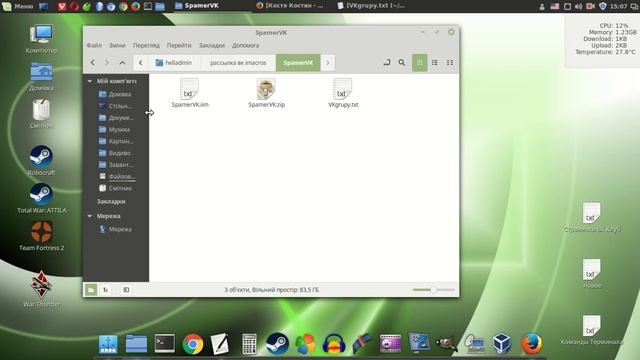Open the volume control in system tray
This screenshot has width=640, height=360.
pyautogui.click(x=578, y=6)
